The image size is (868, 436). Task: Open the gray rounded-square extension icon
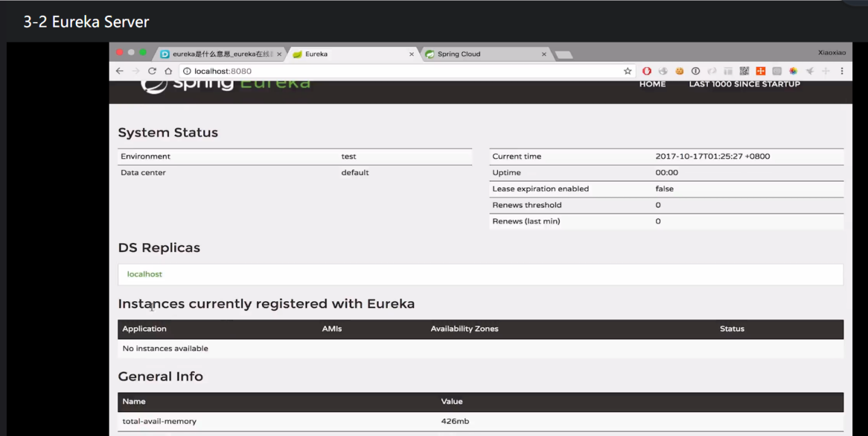(777, 71)
